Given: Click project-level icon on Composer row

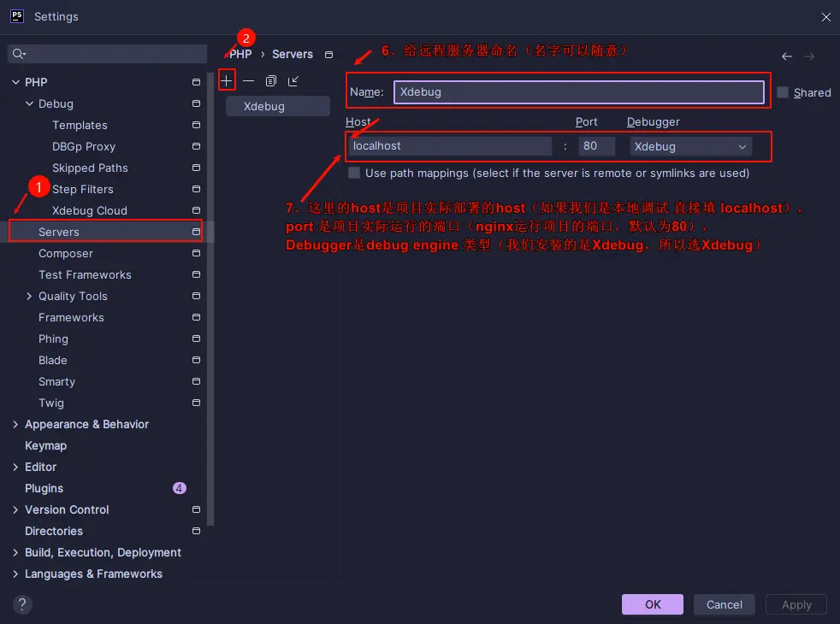Looking at the screenshot, I should pos(196,253).
